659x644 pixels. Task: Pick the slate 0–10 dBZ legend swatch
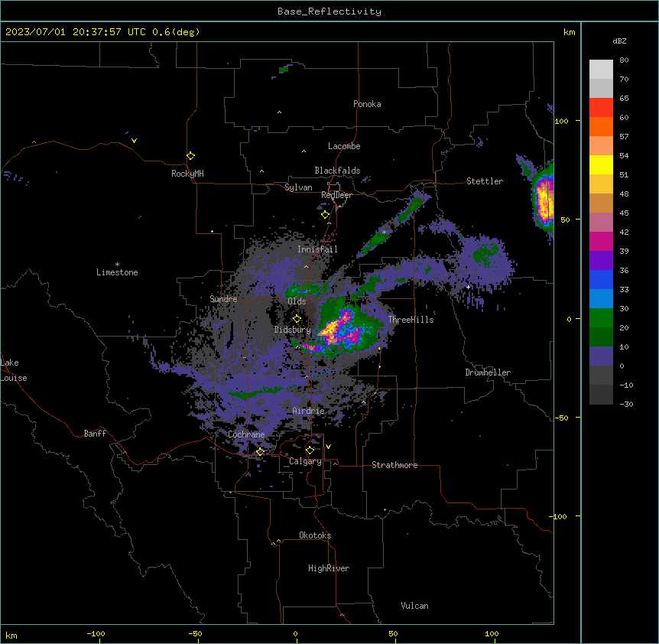(601, 356)
